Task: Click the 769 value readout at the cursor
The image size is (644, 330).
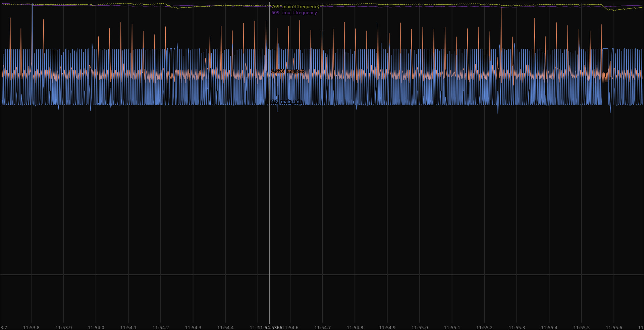Action: [275, 7]
